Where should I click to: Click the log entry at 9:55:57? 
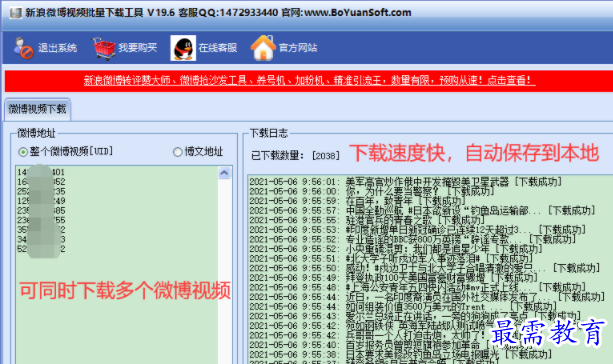[x=422, y=211]
